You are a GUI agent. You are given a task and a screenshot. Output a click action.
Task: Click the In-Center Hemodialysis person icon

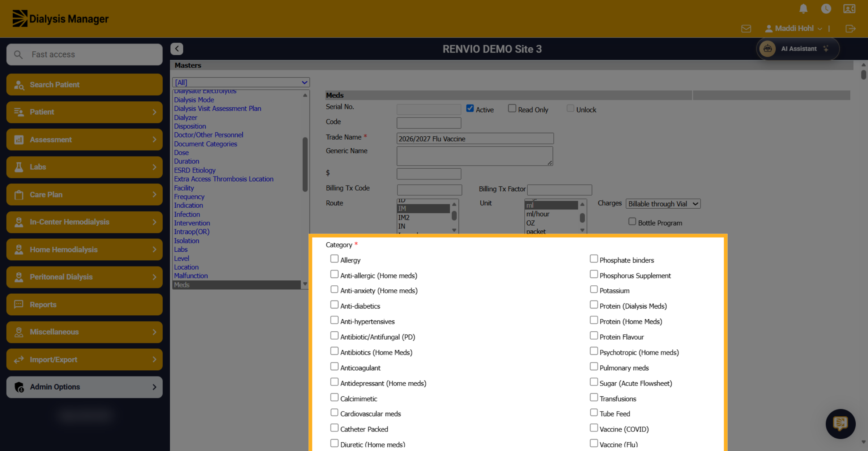coord(19,222)
